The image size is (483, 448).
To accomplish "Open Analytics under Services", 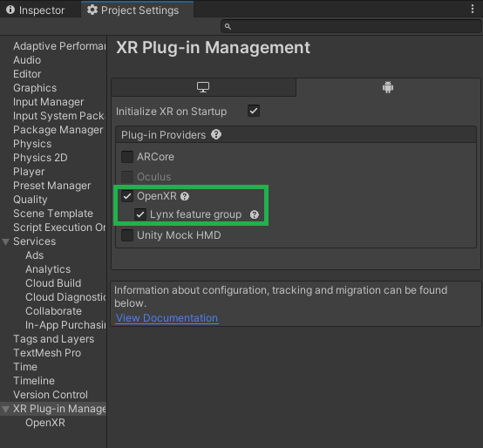I will tap(48, 269).
